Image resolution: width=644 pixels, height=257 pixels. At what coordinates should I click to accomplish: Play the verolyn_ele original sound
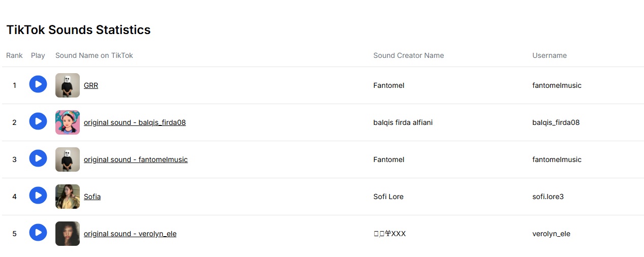(38, 233)
